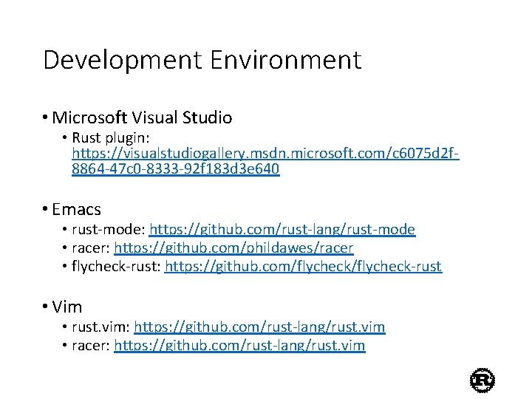Click the Rust gear logo
Viewport: 532px width, 399px height.
(x=482, y=381)
